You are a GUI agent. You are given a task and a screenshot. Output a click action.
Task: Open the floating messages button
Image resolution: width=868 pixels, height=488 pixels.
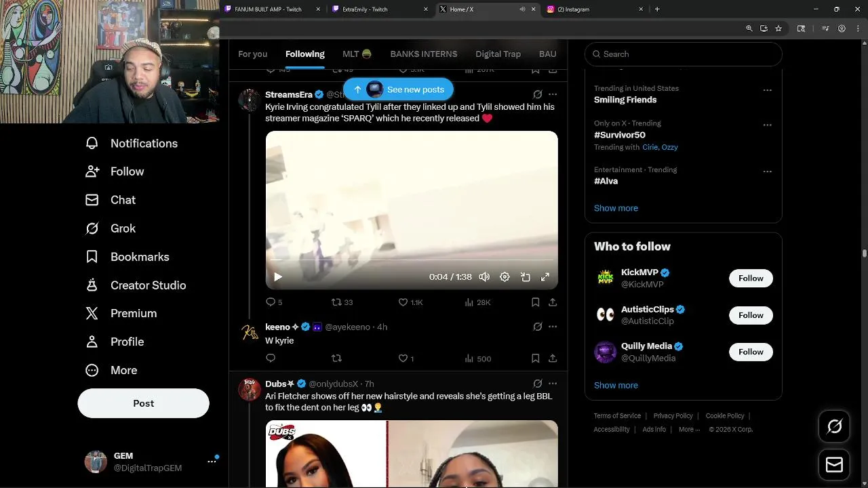click(x=834, y=465)
